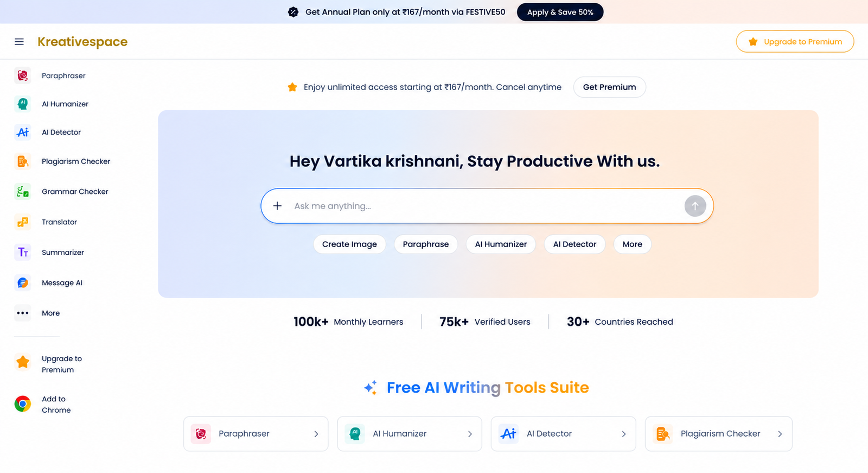Click the Get Premium button

point(609,87)
